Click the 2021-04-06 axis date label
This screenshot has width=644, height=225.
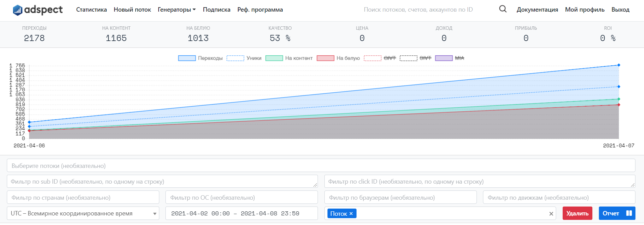pos(29,146)
